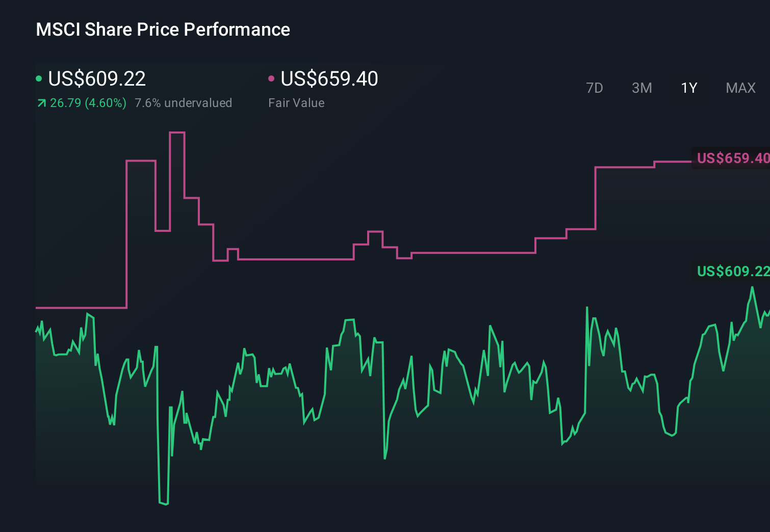Click the deepest trough on the green line

[164, 503]
